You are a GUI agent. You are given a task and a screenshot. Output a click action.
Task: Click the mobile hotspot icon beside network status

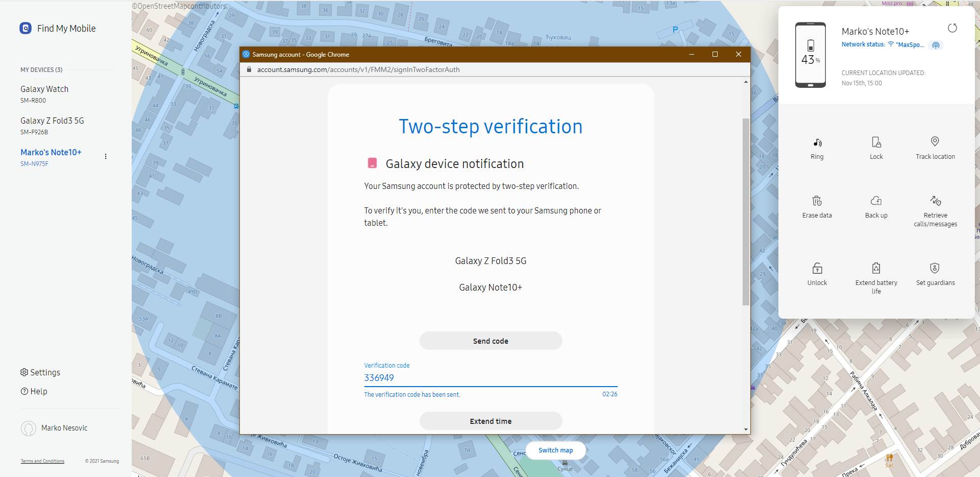(x=936, y=45)
